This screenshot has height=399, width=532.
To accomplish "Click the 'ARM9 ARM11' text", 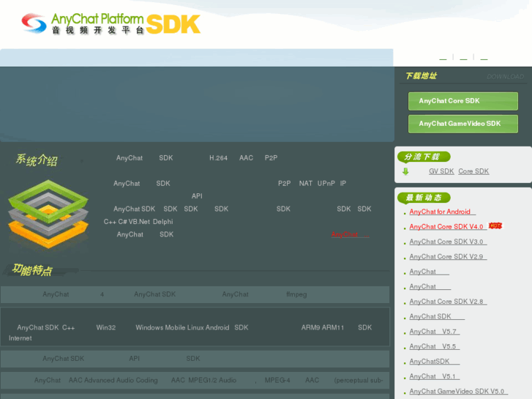I will [322, 328].
